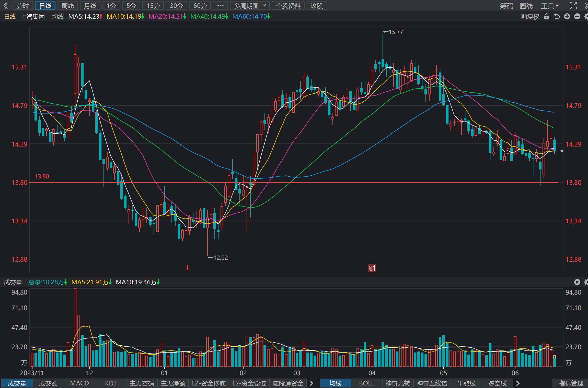
Task: Open the 多周期图 dropdown
Action: click(250, 6)
